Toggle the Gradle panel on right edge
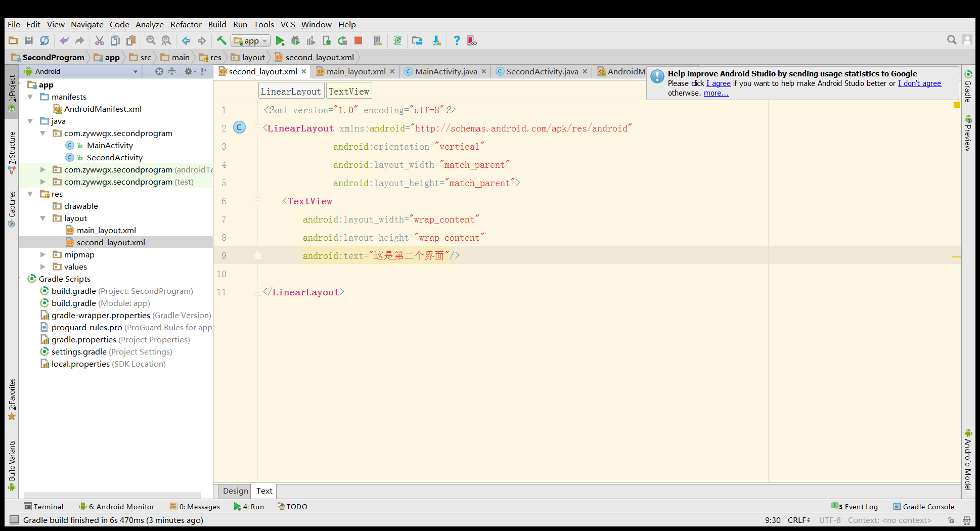The width and height of the screenshot is (980, 531). [968, 87]
